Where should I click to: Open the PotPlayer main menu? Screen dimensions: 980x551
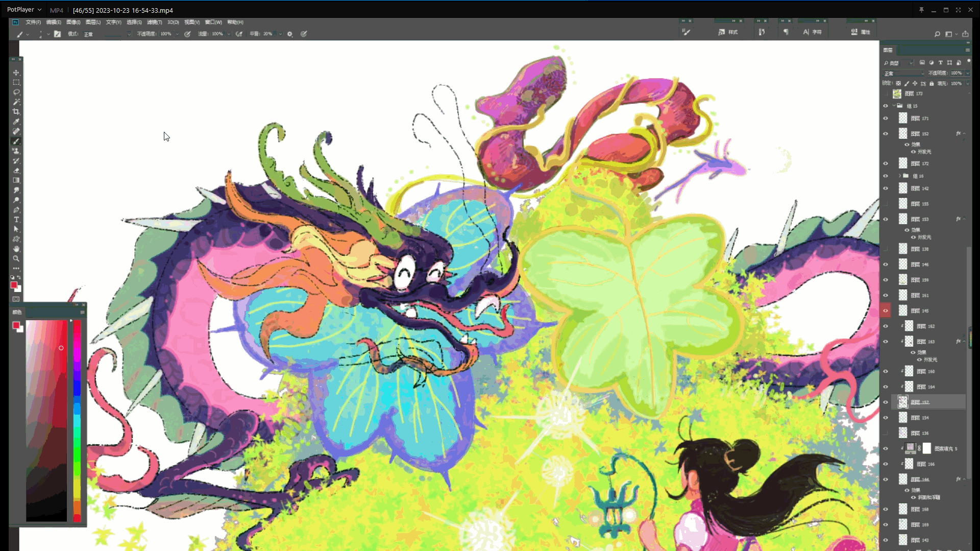pos(24,10)
